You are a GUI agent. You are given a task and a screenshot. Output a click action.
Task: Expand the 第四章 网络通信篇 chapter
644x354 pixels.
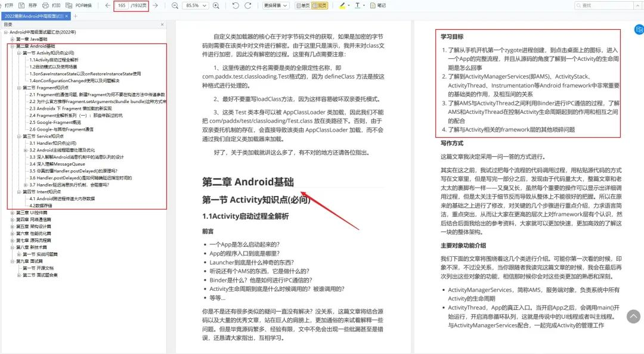point(13,220)
